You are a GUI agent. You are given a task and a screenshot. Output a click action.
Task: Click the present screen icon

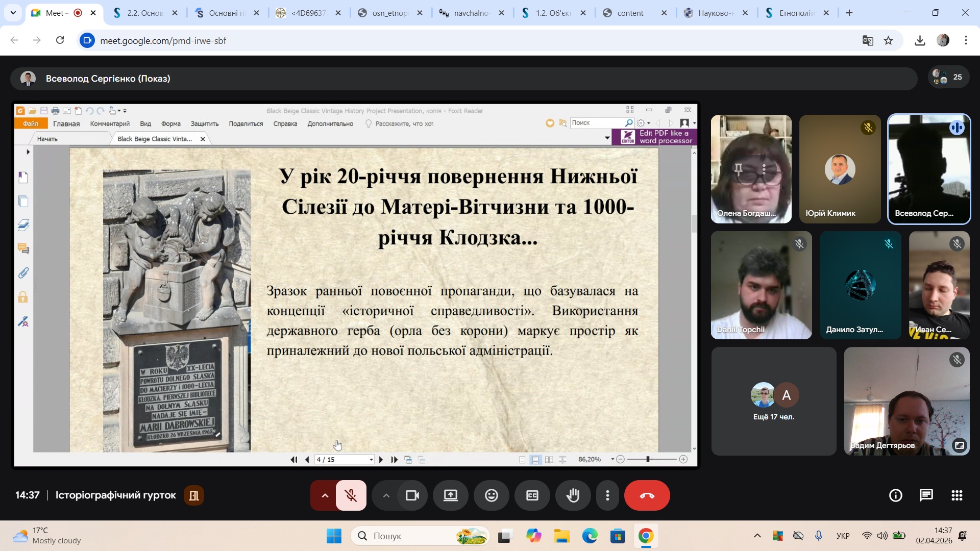coord(450,495)
